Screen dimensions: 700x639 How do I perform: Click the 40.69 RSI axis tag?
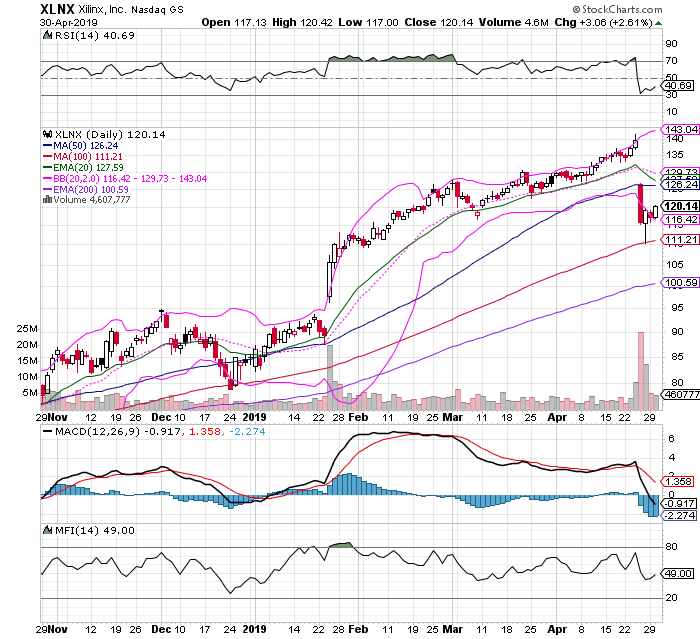(x=679, y=86)
